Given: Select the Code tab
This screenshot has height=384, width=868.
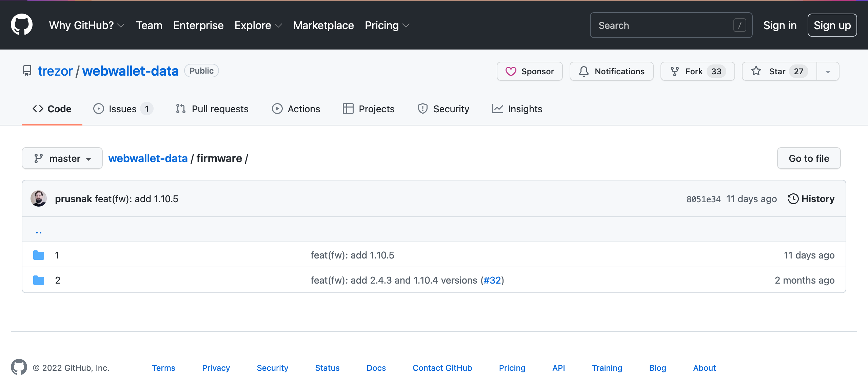Looking at the screenshot, I should pyautogui.click(x=52, y=109).
